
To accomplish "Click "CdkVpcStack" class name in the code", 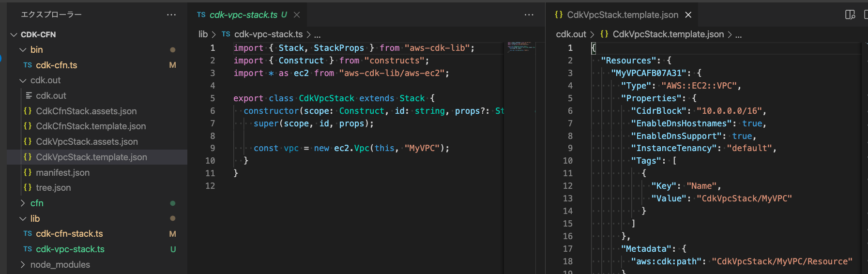I will [x=326, y=98].
